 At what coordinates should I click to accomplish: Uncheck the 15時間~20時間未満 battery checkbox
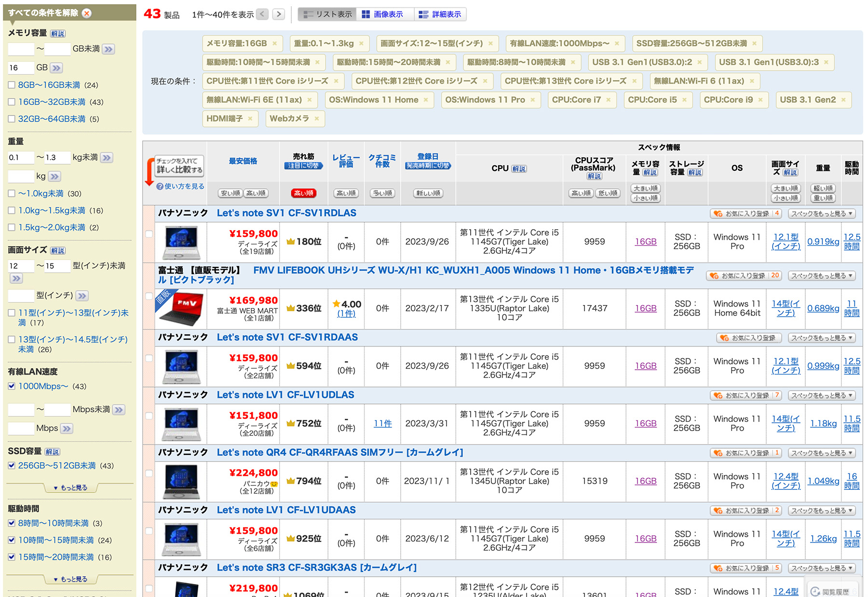(12, 557)
